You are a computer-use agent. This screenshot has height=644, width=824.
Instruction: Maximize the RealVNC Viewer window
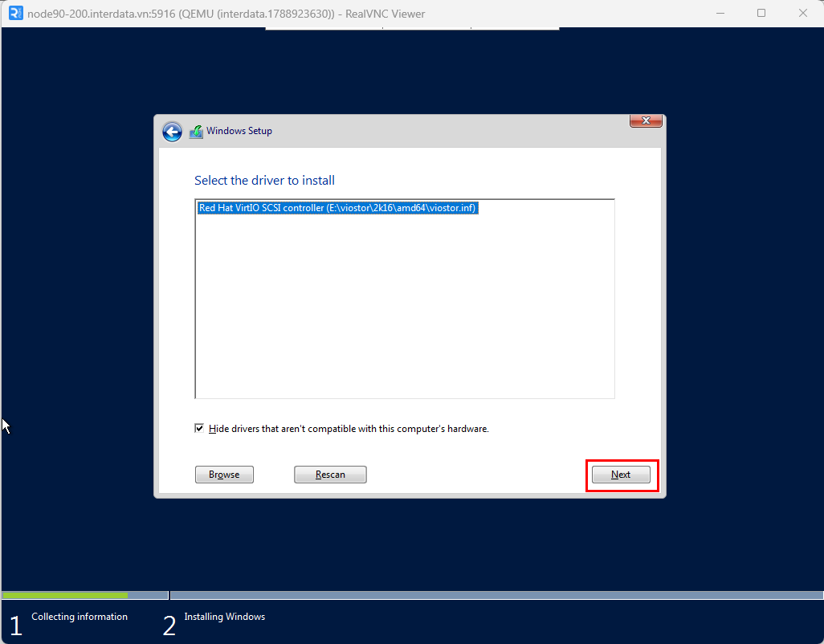[x=761, y=13]
